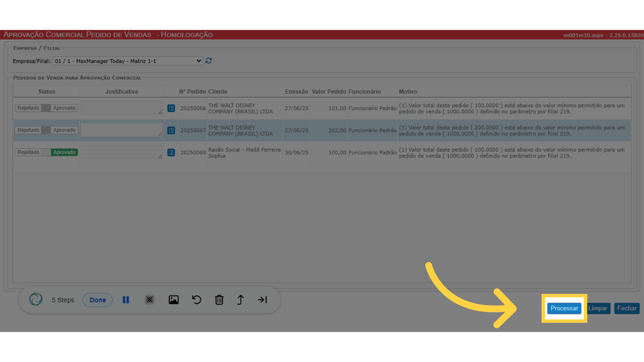Click value 202,00 in Valor Pedido column
The height and width of the screenshot is (362, 644).
337,130
